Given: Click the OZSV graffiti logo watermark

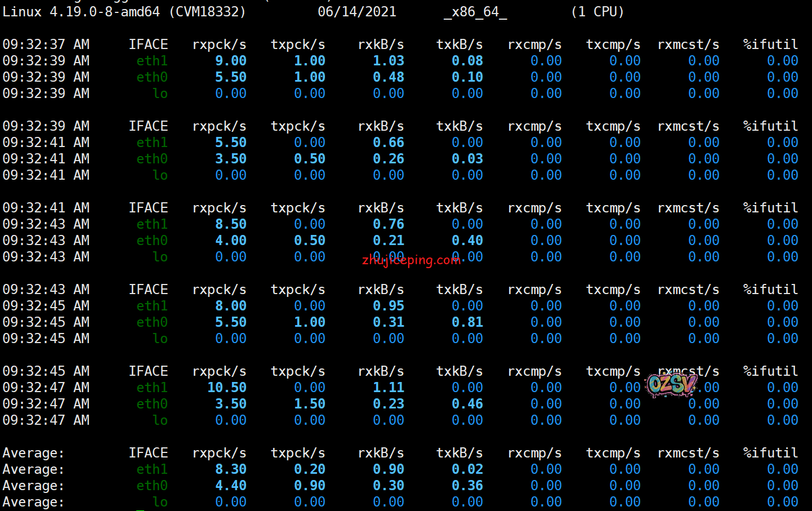Looking at the screenshot, I should click(x=672, y=385).
